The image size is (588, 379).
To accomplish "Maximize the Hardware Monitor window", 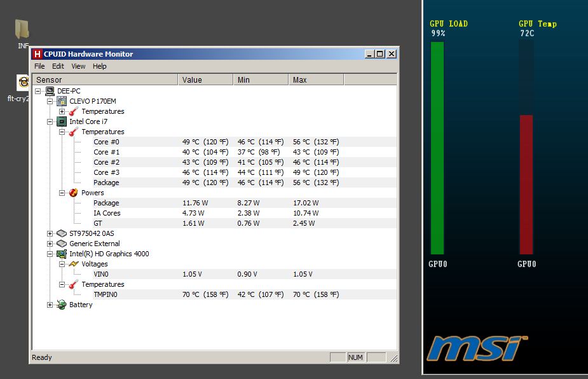I will pyautogui.click(x=380, y=54).
